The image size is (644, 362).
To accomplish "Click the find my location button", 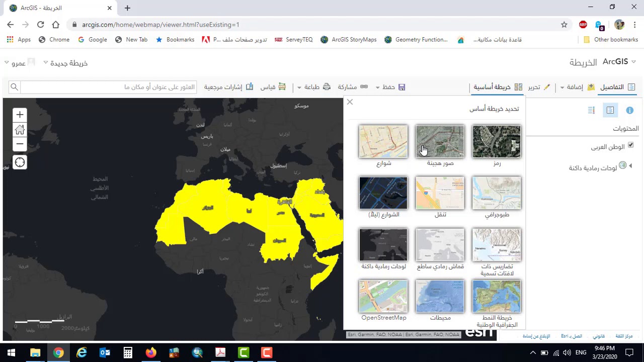I will coord(20,162).
